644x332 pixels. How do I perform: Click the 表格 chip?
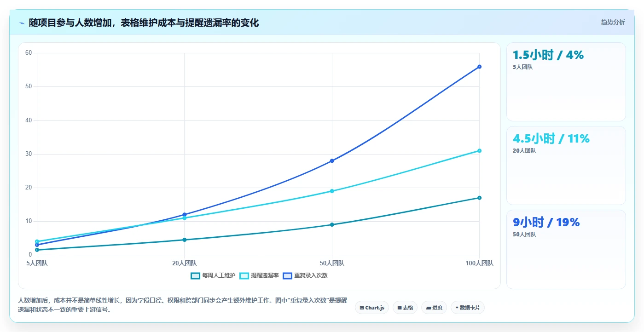click(x=405, y=308)
